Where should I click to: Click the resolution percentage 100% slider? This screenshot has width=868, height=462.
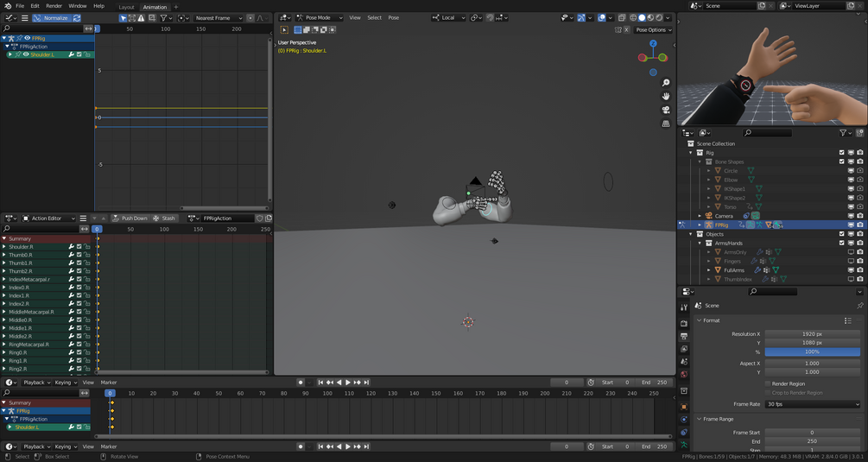point(813,351)
